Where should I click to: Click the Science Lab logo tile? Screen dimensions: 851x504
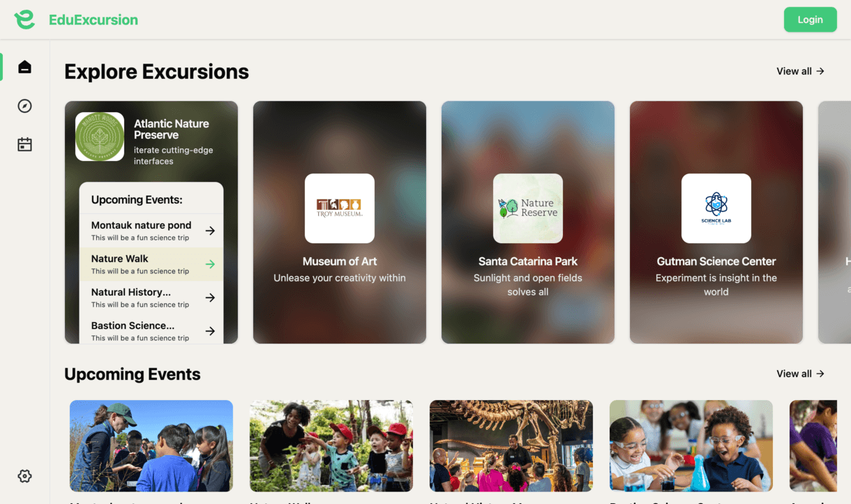[x=716, y=208]
